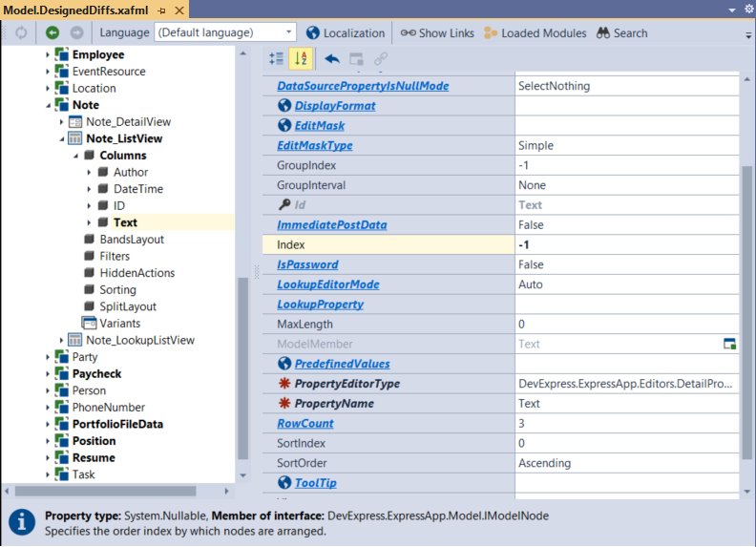Click the chain link icon in property toolbar
This screenshot has width=756, height=547.
tap(381, 59)
